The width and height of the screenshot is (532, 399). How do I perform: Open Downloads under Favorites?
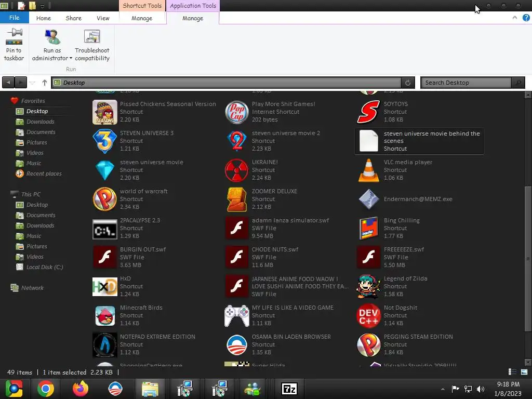click(x=41, y=122)
